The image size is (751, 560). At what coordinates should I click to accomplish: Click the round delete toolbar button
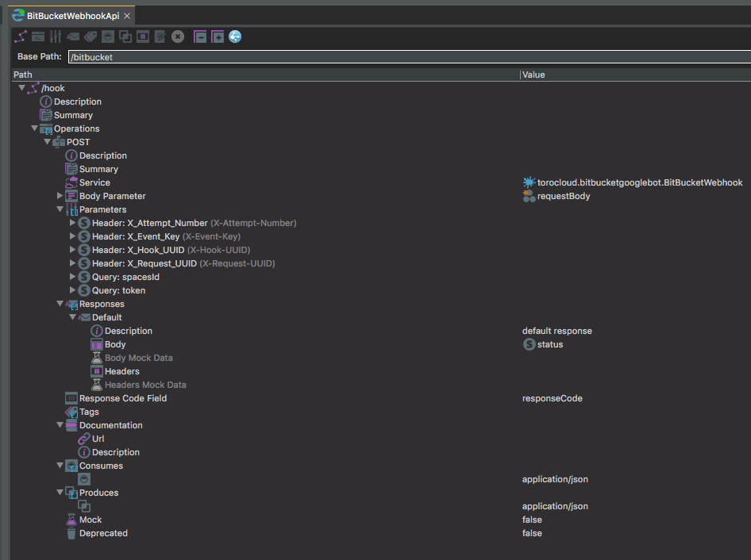pyautogui.click(x=178, y=36)
